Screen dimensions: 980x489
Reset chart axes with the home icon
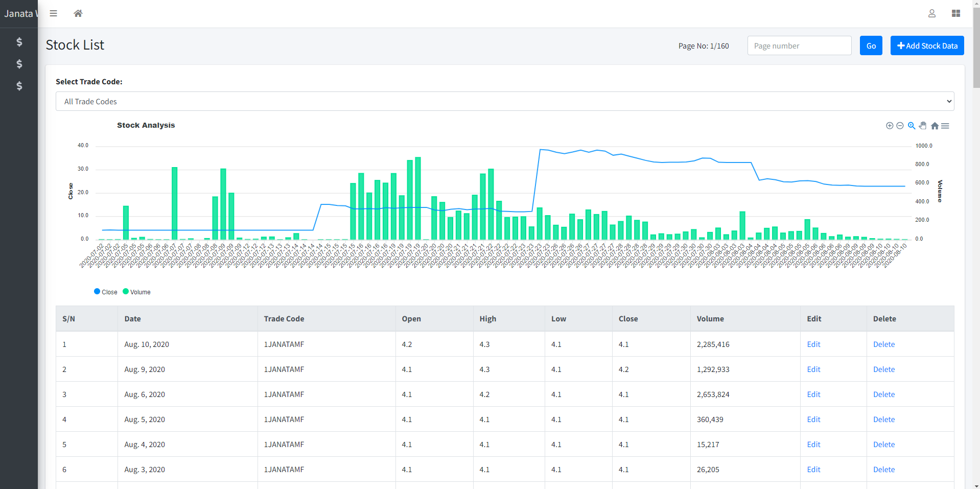point(935,126)
